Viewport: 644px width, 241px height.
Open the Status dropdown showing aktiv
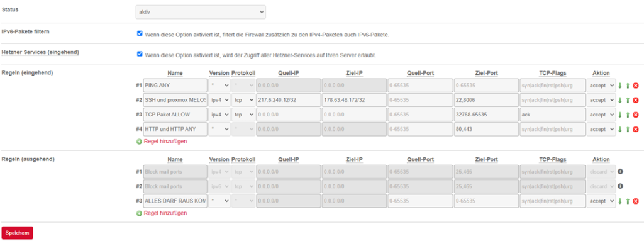click(201, 12)
